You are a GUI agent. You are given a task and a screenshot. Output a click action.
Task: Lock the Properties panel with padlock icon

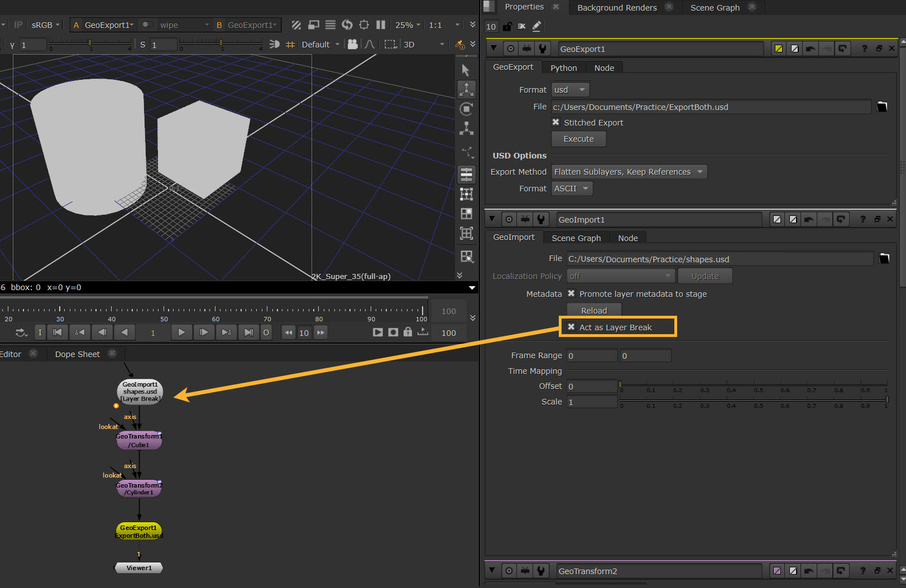point(507,26)
